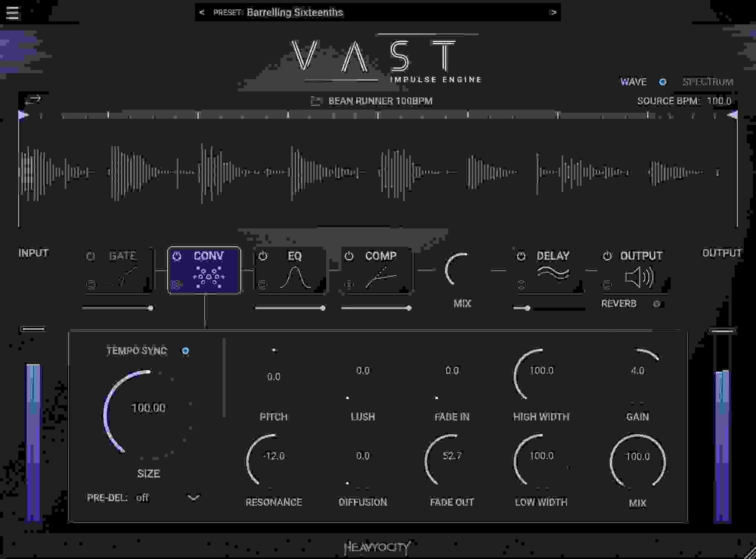Click the folder icon beside BEAN RUNNER 100BPM
The image size is (756, 559).
tap(316, 101)
